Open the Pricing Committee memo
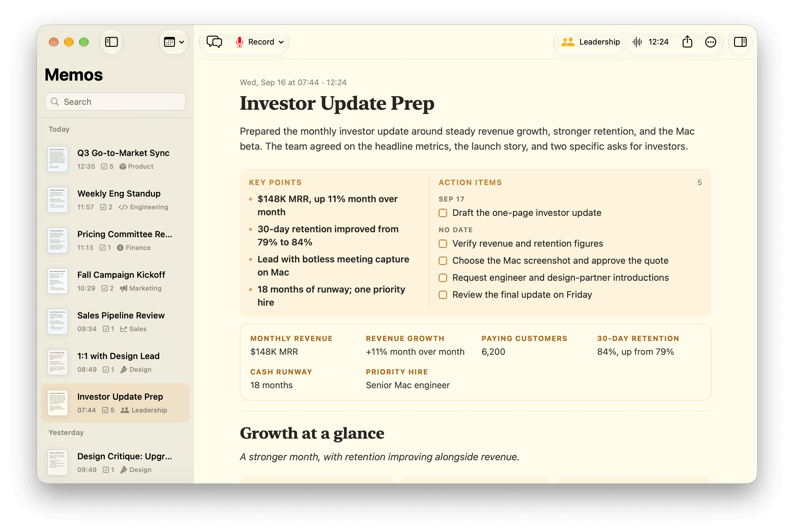794x532 pixels. (115, 240)
